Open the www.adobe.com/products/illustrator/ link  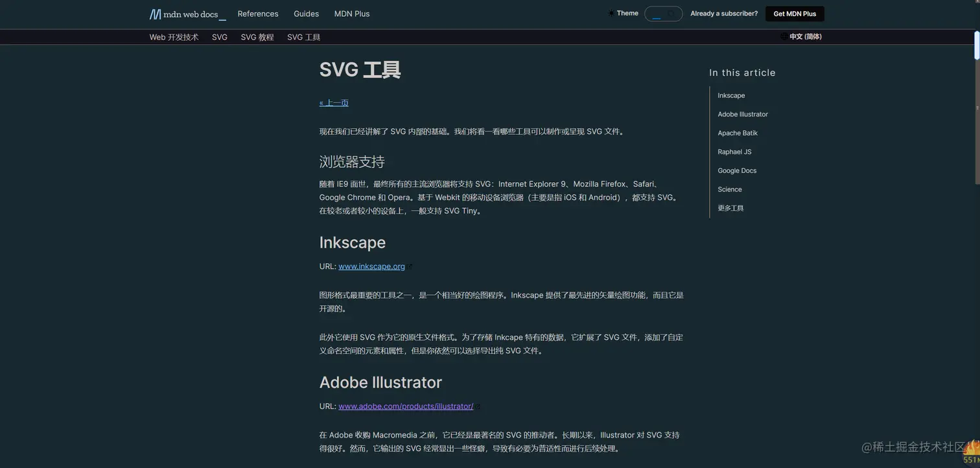point(406,406)
